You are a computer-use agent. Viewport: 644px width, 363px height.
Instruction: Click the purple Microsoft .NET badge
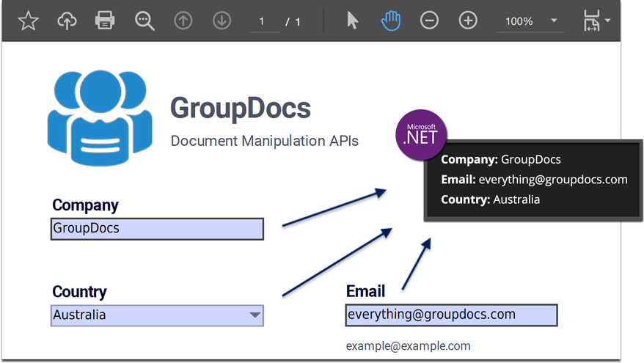[421, 134]
